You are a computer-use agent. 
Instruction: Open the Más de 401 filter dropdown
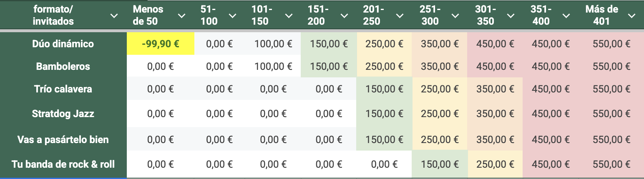(631, 16)
